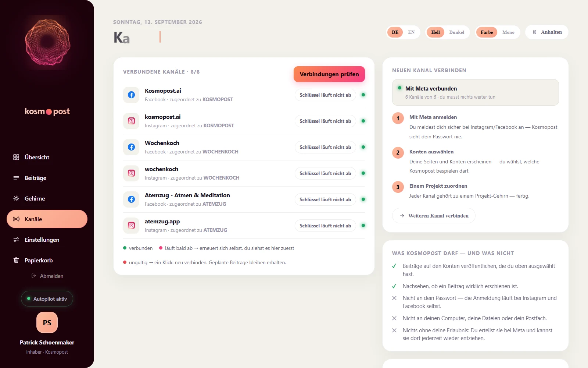The image size is (588, 368).
Task: Click the atemzug.app Instagram icon
Action: point(131,226)
